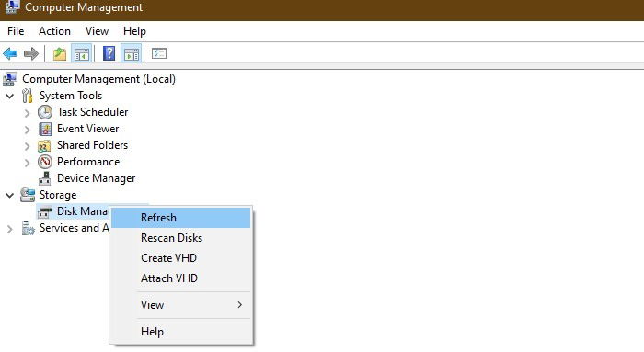The height and width of the screenshot is (352, 644).
Task: Select Computer Management (Local) root node
Action: [98, 79]
